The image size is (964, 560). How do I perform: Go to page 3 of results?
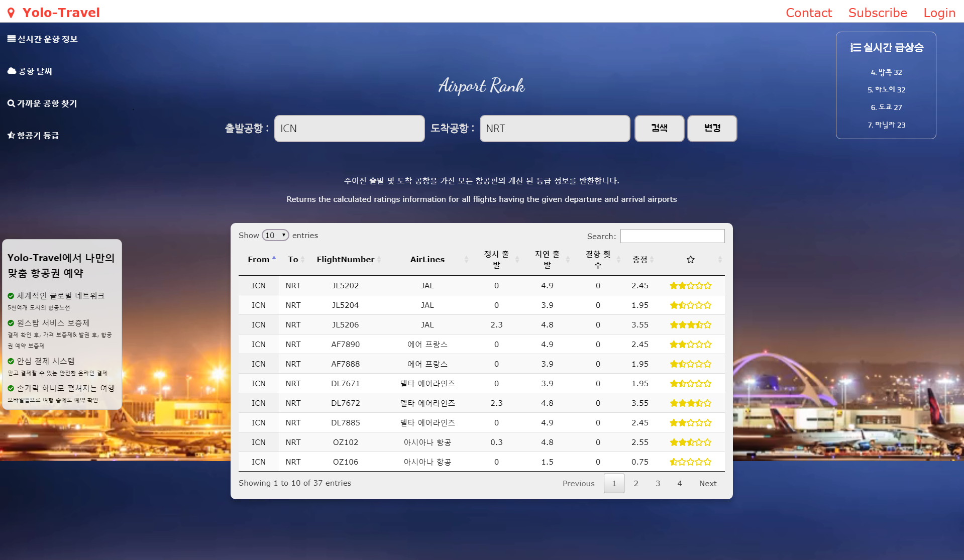tap(658, 484)
